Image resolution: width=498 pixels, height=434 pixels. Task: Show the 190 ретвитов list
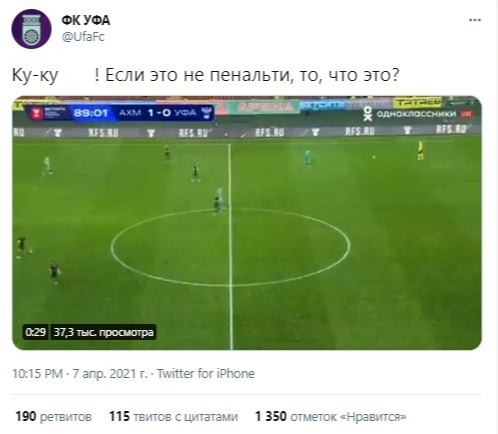[54, 416]
